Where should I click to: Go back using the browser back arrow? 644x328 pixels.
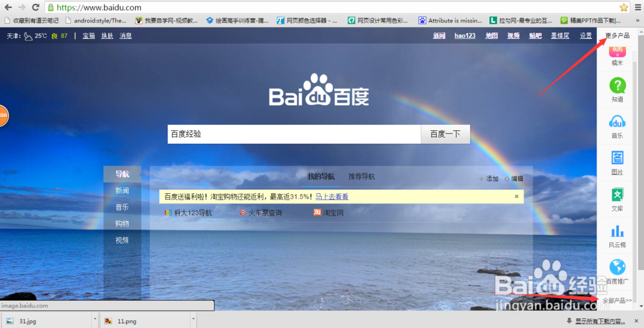click(8, 7)
